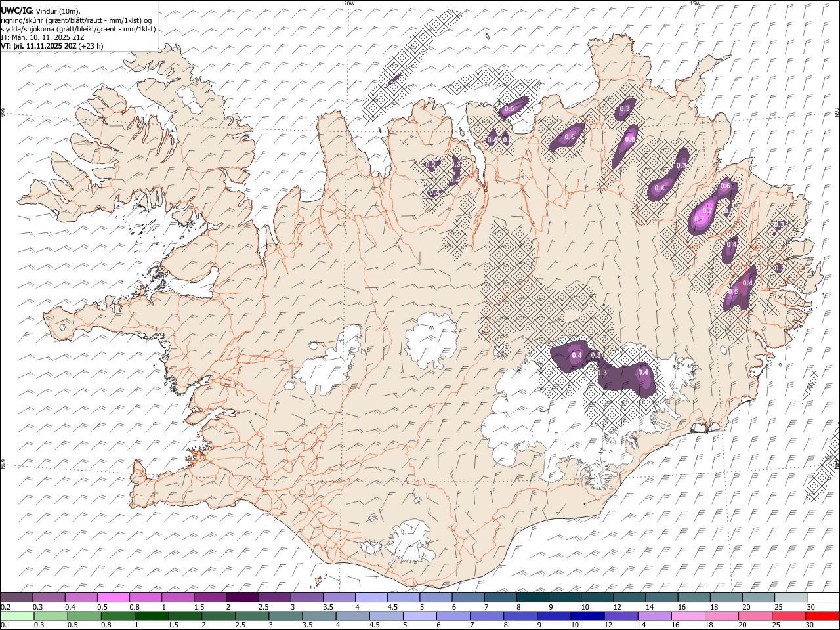This screenshot has height=630, width=840.
Task: Click the '(+23 h)' forecast offset text
Action: point(91,46)
